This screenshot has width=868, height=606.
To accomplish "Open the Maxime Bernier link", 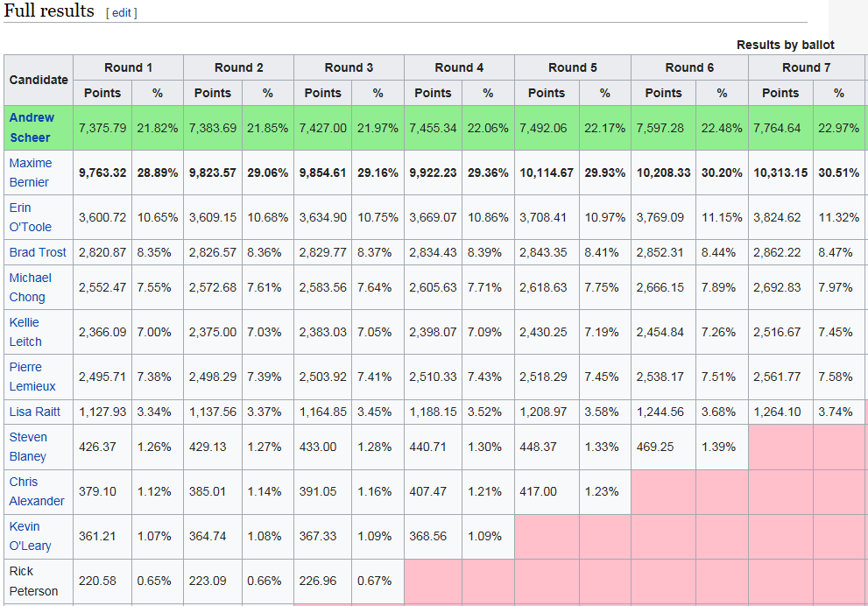I will [x=31, y=173].
